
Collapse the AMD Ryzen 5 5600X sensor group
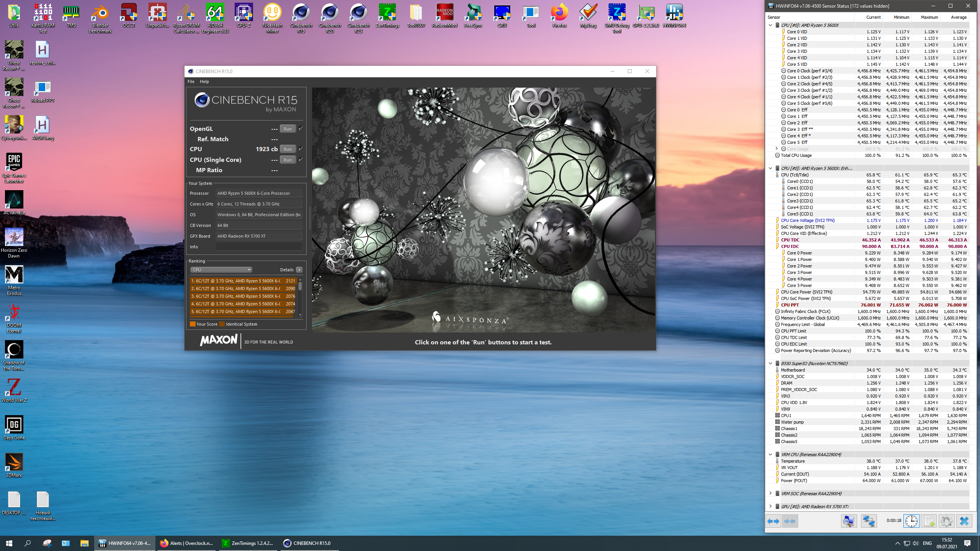[x=770, y=25]
